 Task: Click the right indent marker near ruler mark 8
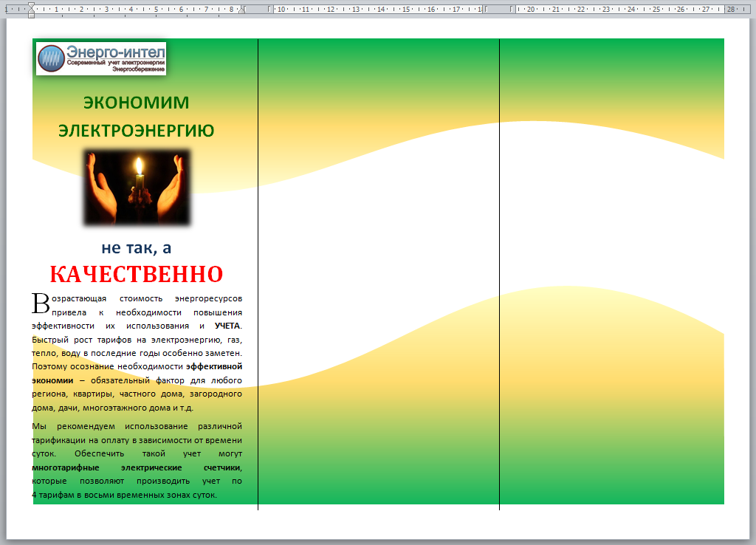coord(242,12)
